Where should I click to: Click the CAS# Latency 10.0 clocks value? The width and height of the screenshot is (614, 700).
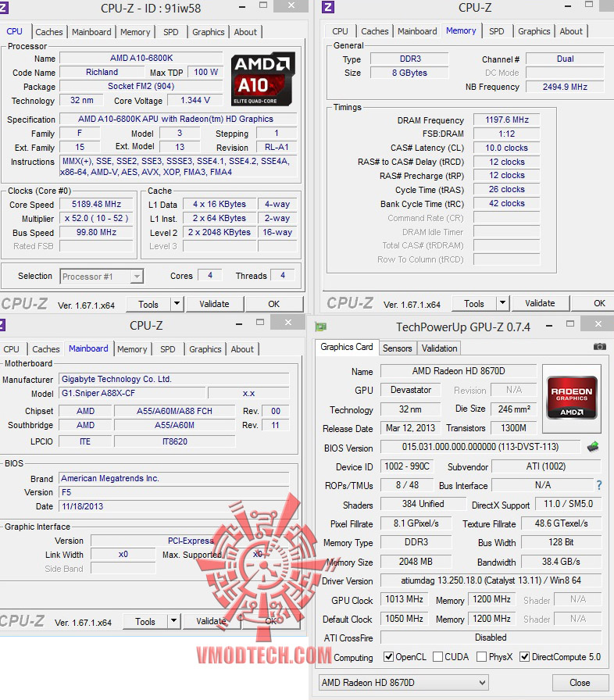click(x=507, y=148)
